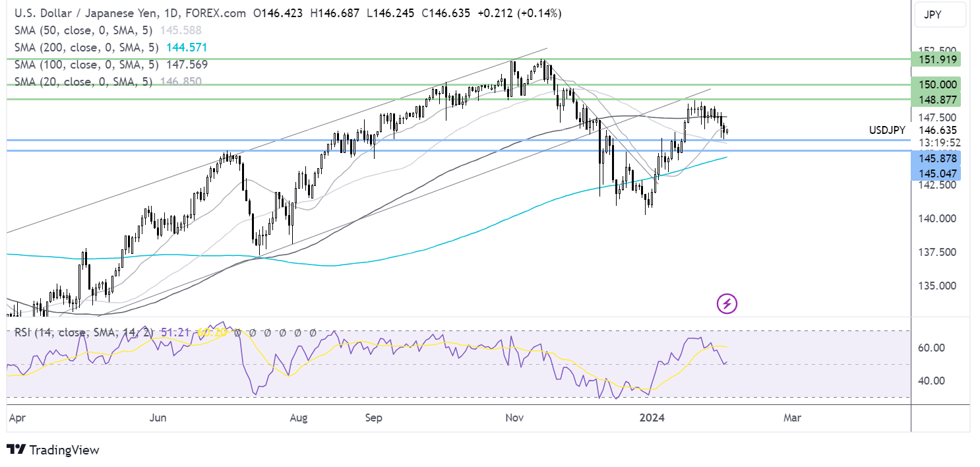Click the 140.000 price axis value

pos(938,218)
